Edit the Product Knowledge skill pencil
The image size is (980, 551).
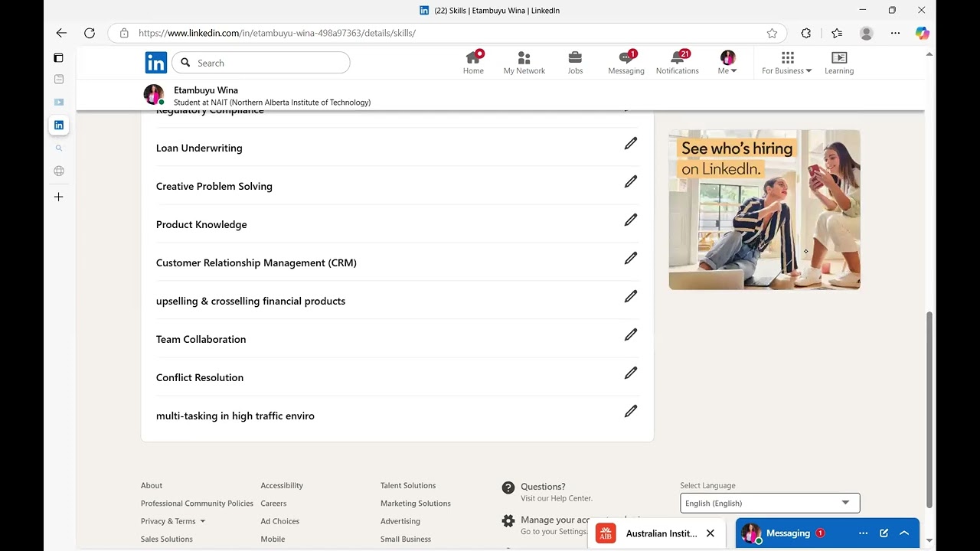(630, 220)
